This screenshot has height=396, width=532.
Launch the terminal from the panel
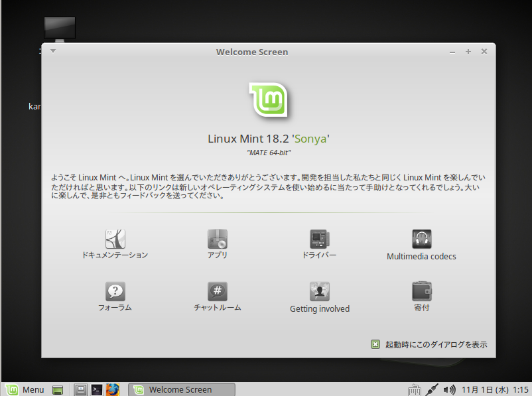point(97,390)
